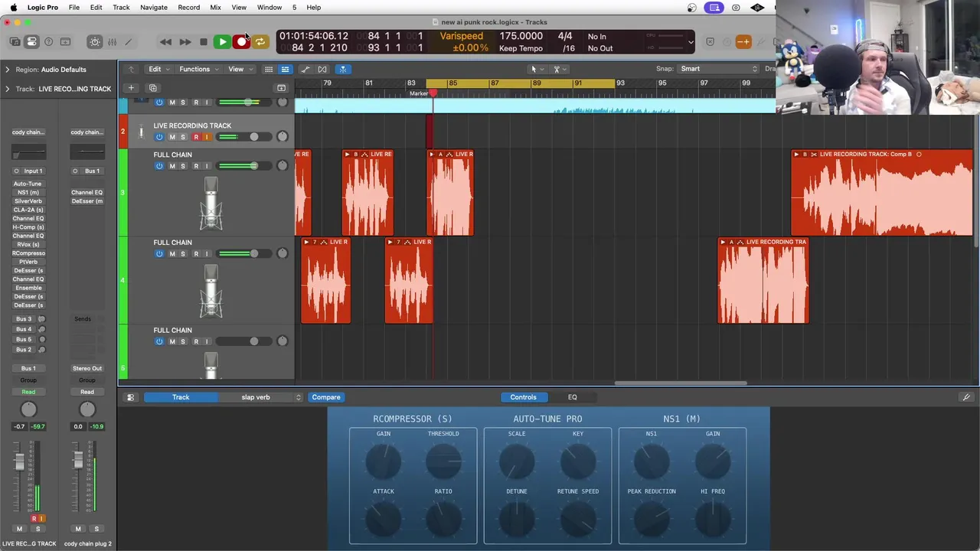Viewport: 980px width, 551px height.
Task: Mute the second FULL CHAIN track
Action: pos(172,254)
